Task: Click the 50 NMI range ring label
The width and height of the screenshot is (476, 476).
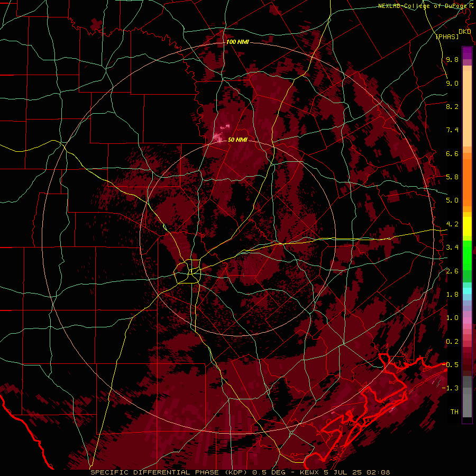Action: pyautogui.click(x=237, y=140)
